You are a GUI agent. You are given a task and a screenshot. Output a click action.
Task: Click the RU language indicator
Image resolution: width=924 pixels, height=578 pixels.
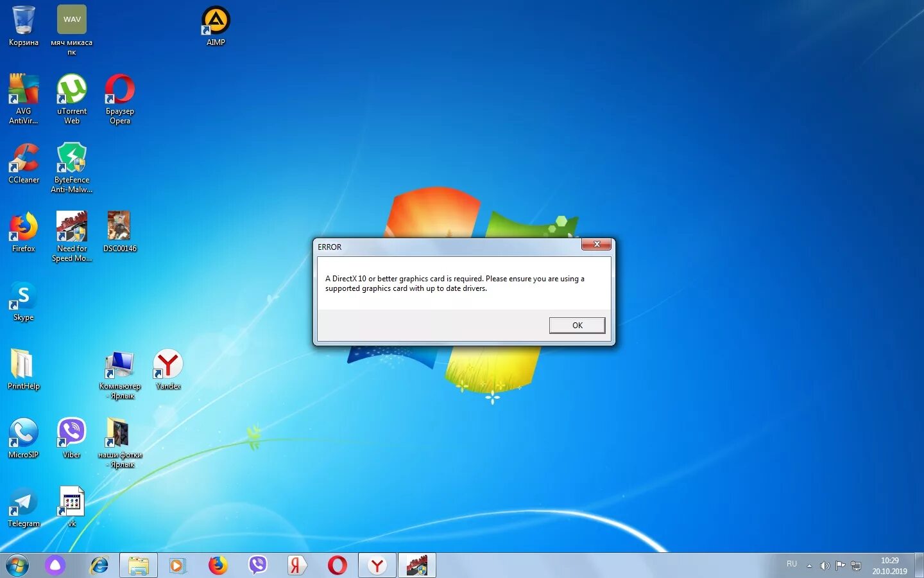click(x=792, y=565)
